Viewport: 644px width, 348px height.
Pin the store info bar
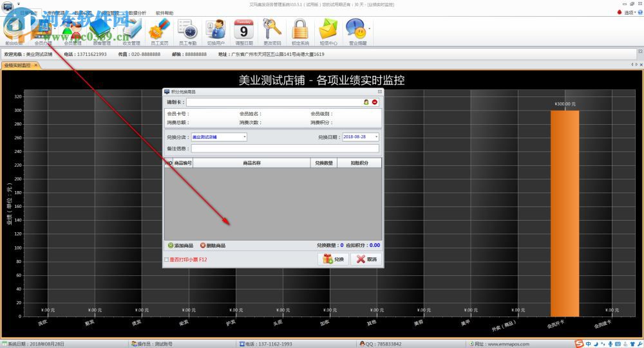click(640, 51)
